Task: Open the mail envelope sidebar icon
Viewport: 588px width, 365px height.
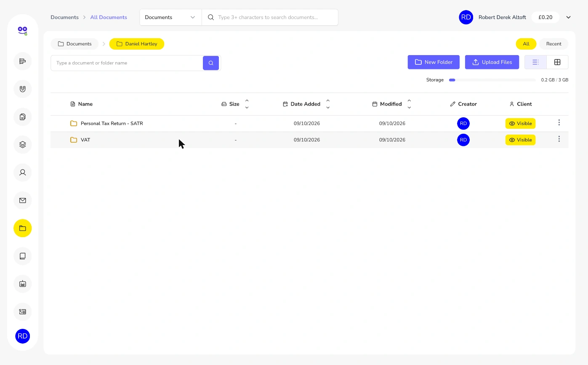Action: tap(23, 201)
